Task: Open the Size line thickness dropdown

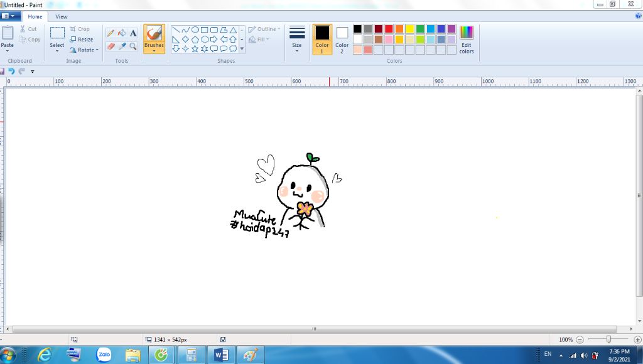Action: (x=297, y=40)
